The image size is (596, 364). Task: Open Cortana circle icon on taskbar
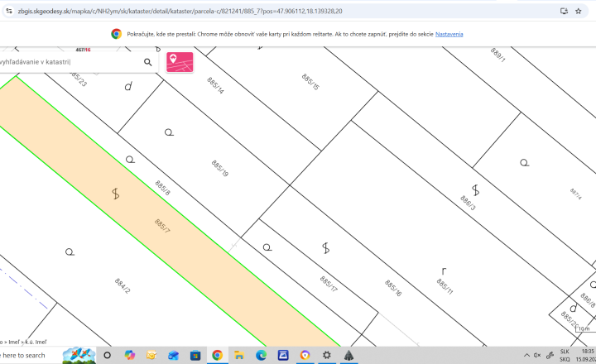pyautogui.click(x=107, y=355)
